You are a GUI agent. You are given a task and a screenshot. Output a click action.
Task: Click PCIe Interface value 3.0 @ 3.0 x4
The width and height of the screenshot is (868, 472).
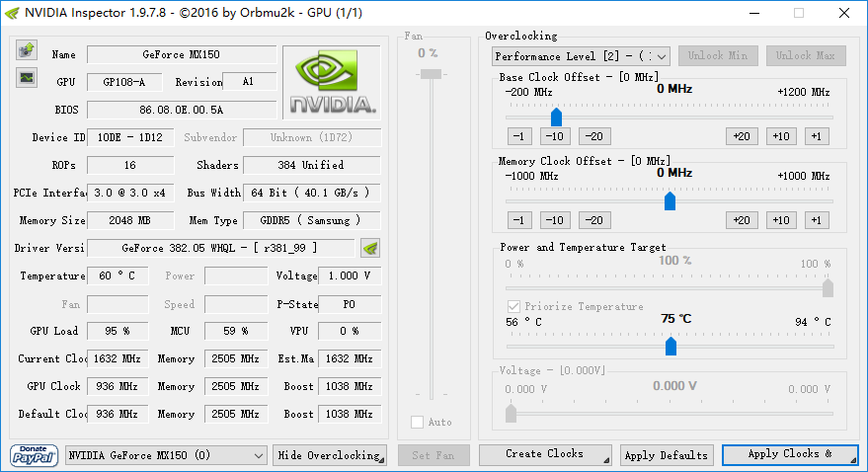tap(130, 193)
